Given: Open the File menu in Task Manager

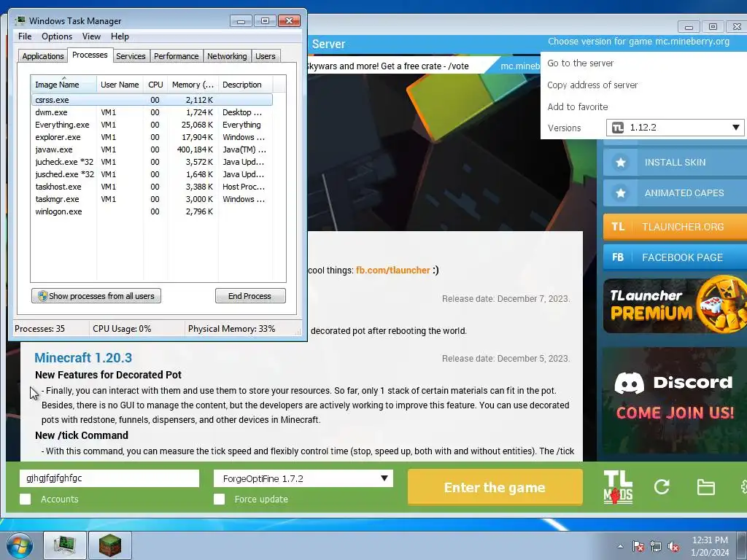Looking at the screenshot, I should point(25,36).
